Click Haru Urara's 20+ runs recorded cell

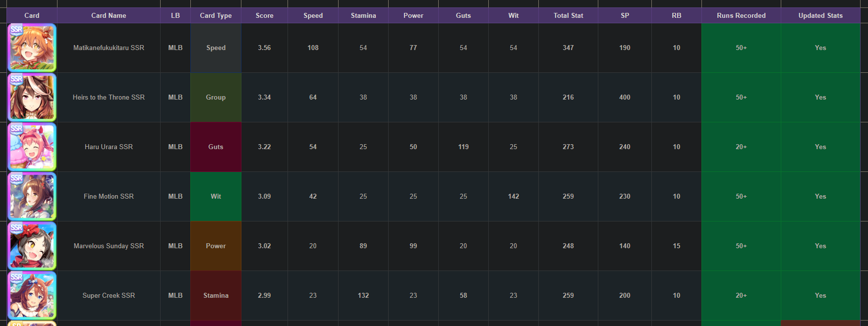click(741, 147)
